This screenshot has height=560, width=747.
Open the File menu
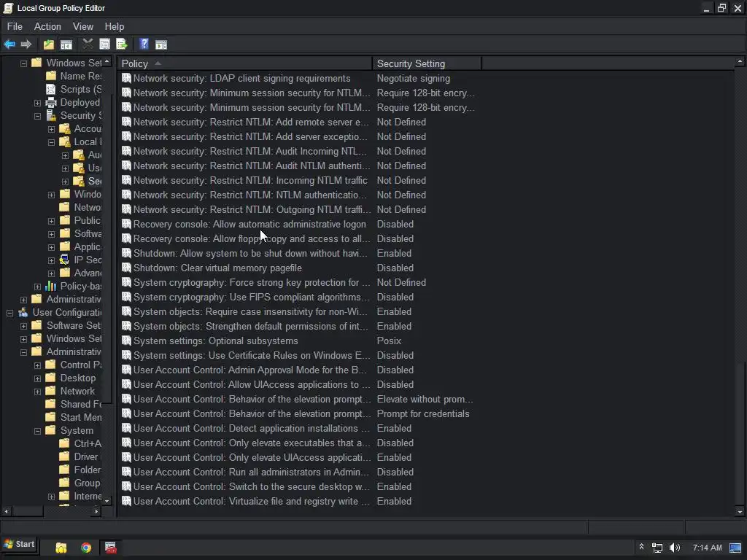[15, 27]
